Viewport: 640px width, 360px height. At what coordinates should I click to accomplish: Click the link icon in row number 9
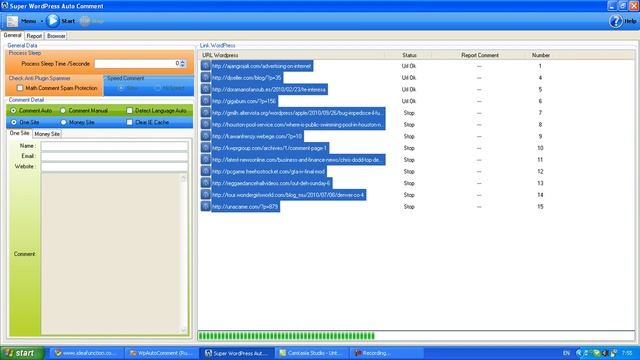pos(206,136)
